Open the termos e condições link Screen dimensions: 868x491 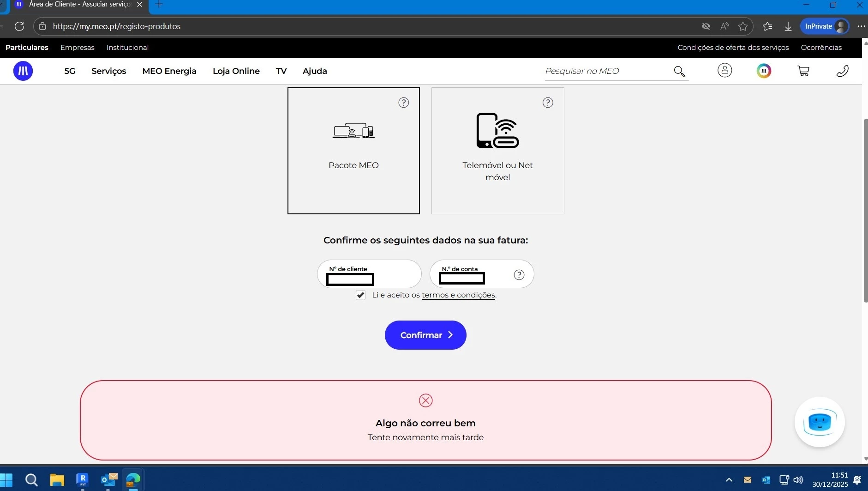[458, 295]
